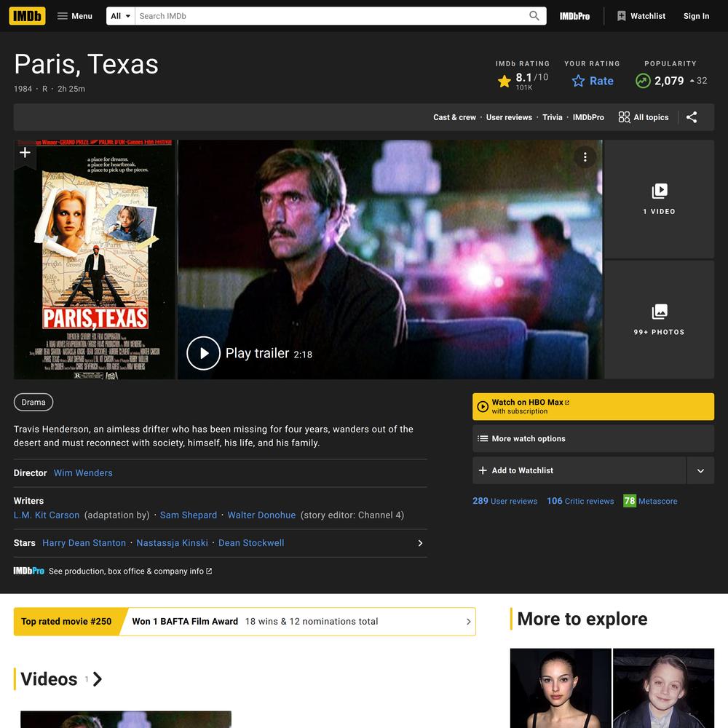Viewport: 728px width, 728px height.
Task: Open More watch options
Action: point(593,439)
